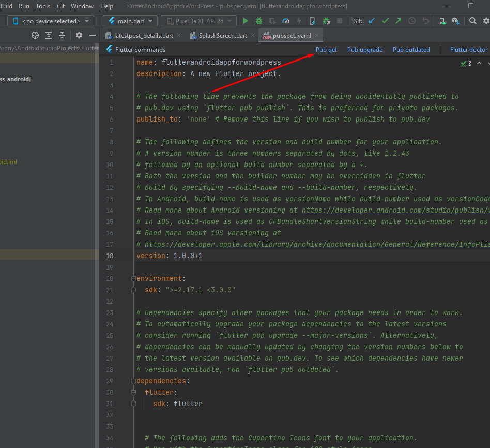
Task: Click the name flutterandroidappforwordpress value
Action: (221, 62)
